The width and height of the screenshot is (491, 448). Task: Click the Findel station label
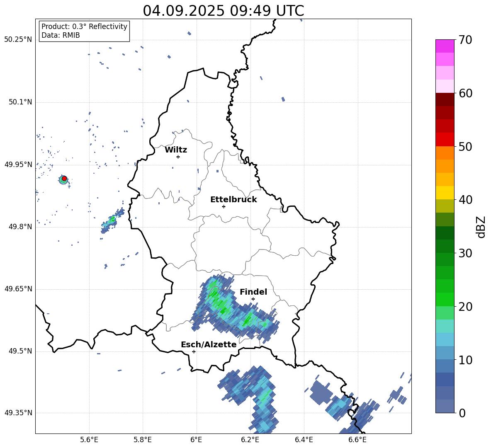253,292
